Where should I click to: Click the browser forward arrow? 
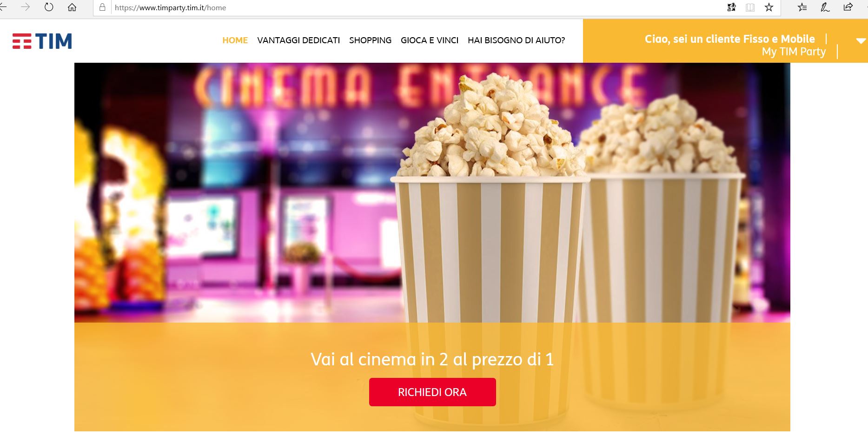(26, 7)
